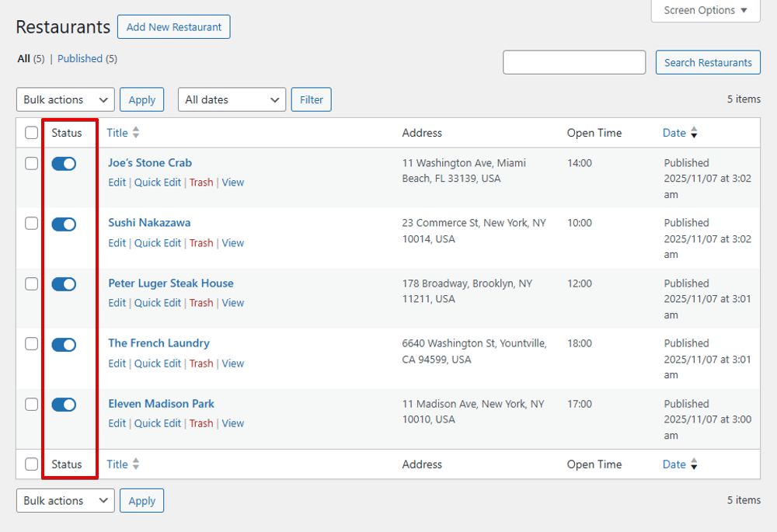The image size is (777, 532).
Task: Sort the list by Title column
Action: click(123, 133)
